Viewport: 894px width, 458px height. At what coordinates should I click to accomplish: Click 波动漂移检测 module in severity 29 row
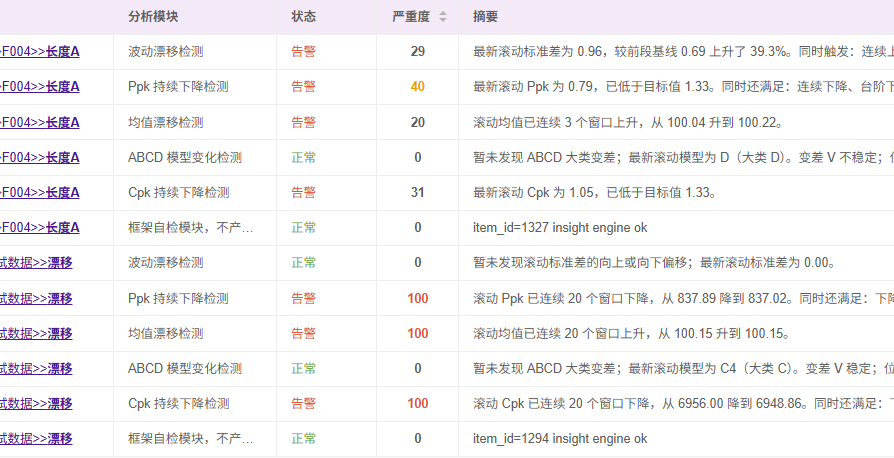166,52
